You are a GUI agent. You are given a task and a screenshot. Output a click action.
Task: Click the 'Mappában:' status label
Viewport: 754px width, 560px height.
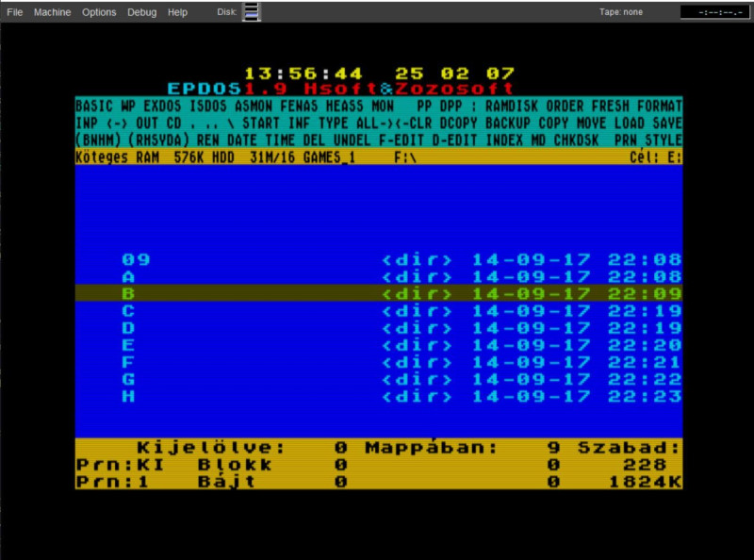[x=432, y=448]
